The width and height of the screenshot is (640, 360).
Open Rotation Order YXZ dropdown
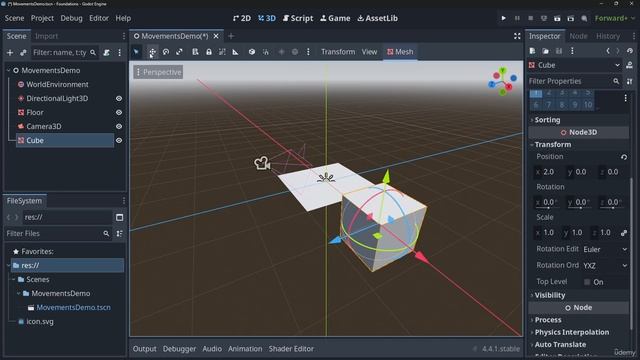coord(605,266)
